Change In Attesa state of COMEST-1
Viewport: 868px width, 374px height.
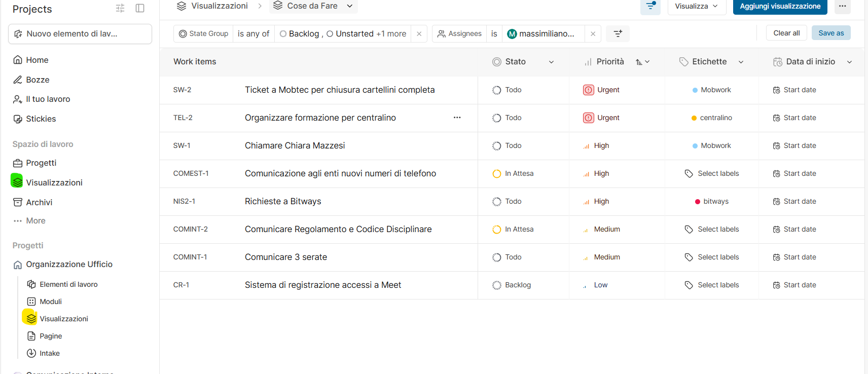tap(513, 173)
